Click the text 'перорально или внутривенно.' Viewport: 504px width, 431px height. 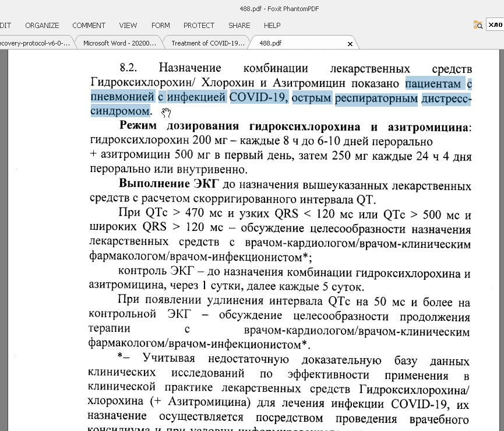pos(169,169)
